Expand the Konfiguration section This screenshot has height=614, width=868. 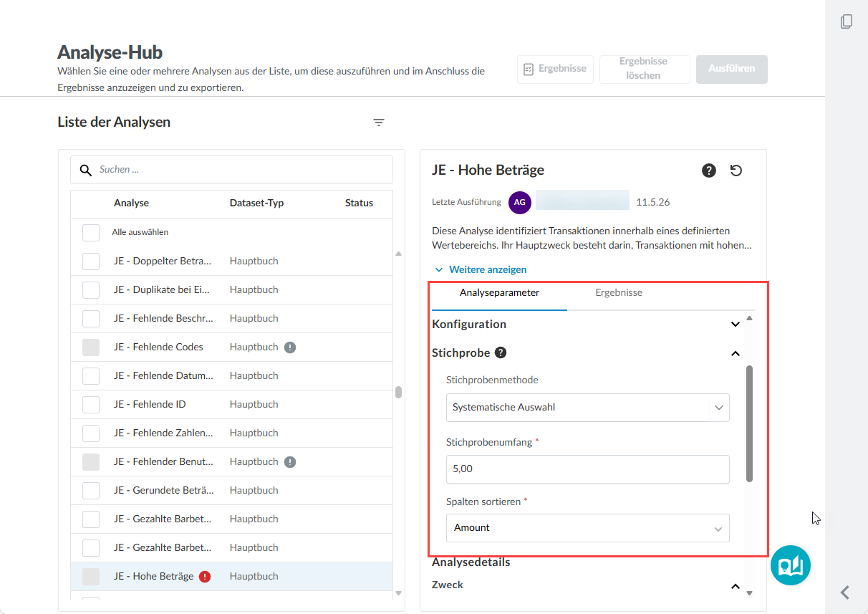tap(735, 324)
